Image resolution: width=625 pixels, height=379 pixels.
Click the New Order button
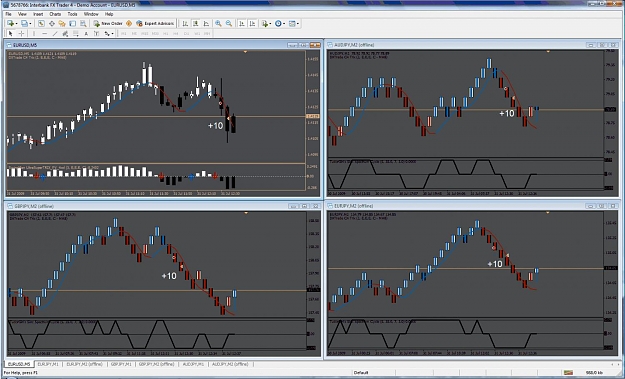(x=108, y=24)
